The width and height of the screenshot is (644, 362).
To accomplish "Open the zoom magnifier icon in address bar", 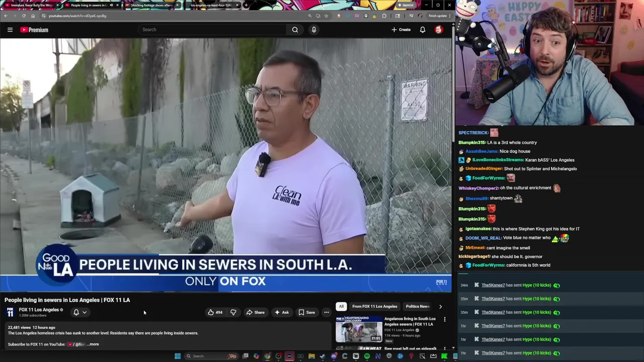I will coord(310,16).
